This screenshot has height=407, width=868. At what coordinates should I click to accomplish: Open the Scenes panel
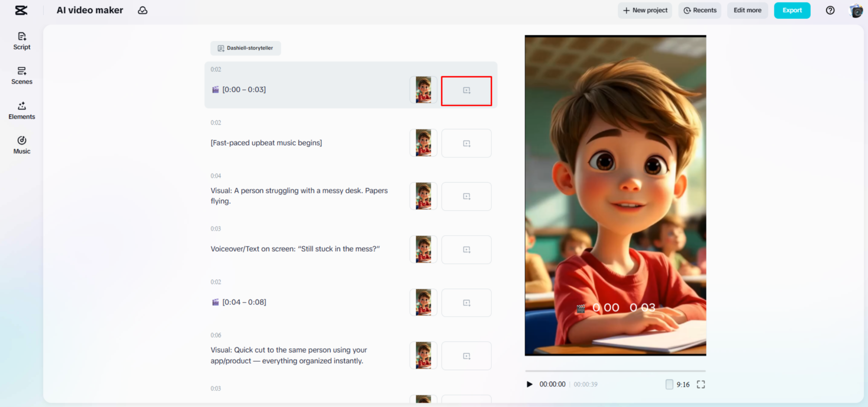pos(22,75)
